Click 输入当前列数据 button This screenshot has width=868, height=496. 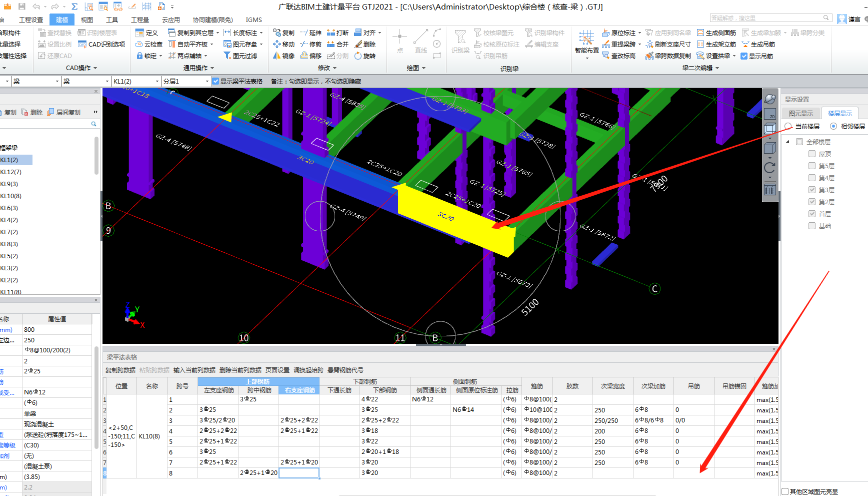click(194, 370)
